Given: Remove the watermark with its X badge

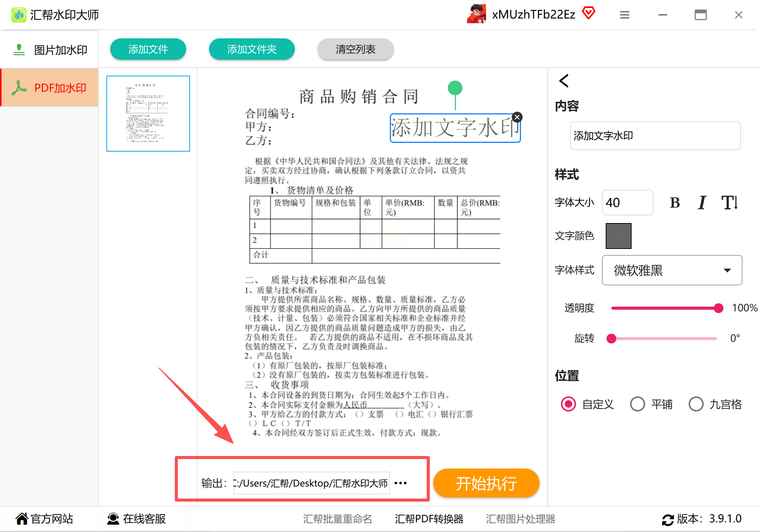Looking at the screenshot, I should pyautogui.click(x=517, y=117).
